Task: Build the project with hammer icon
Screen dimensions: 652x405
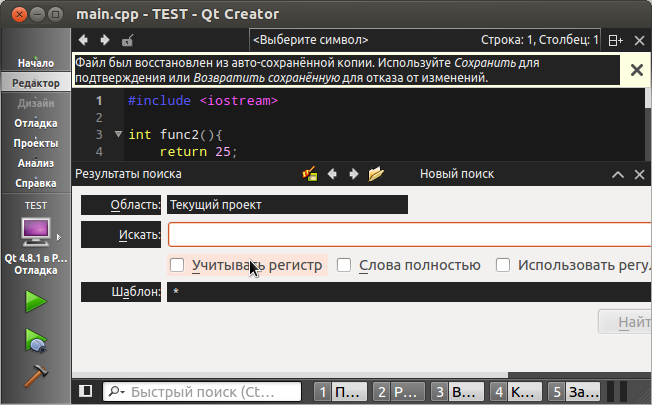Action: tap(36, 376)
